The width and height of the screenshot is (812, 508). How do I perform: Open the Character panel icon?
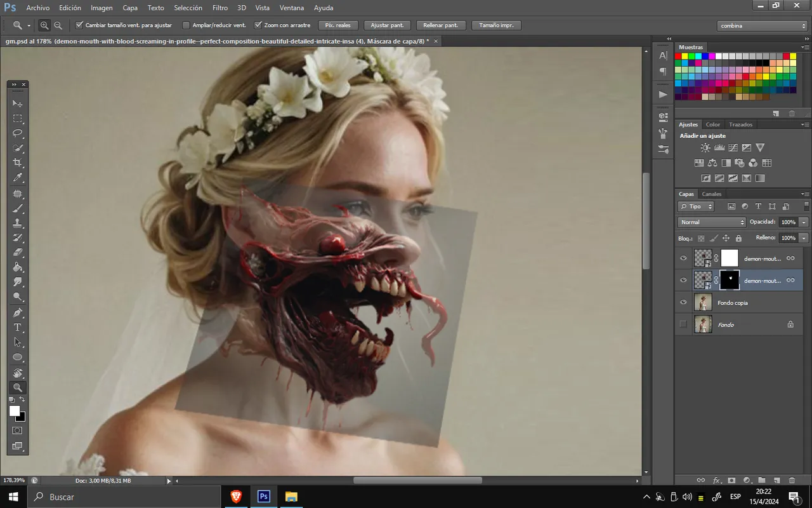tap(663, 56)
